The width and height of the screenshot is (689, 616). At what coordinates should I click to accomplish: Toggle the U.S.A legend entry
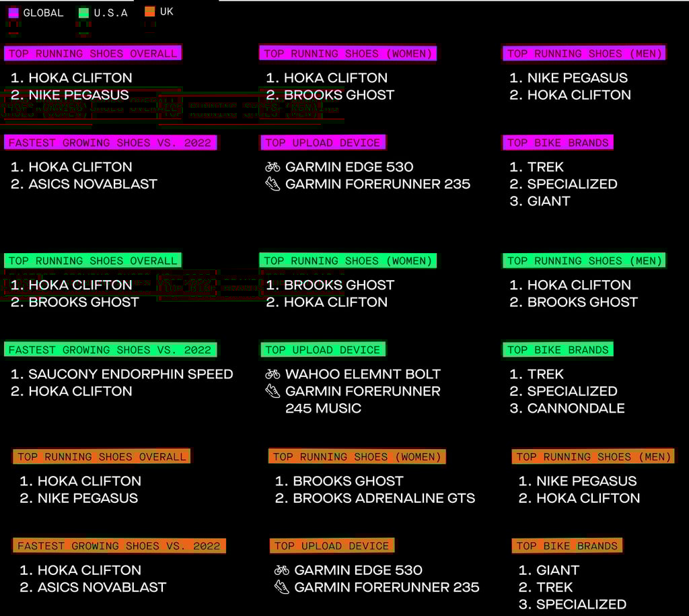pyautogui.click(x=102, y=11)
